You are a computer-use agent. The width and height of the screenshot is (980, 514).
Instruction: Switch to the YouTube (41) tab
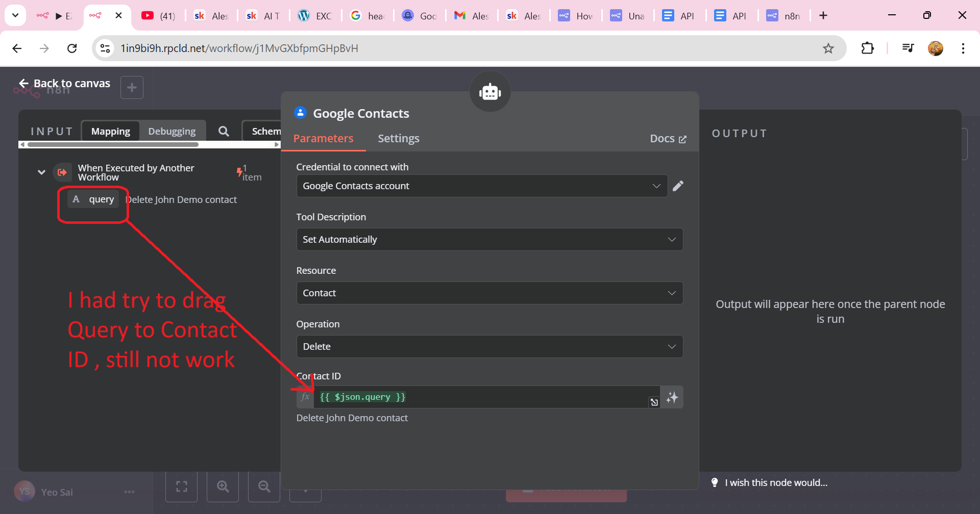pos(158,16)
